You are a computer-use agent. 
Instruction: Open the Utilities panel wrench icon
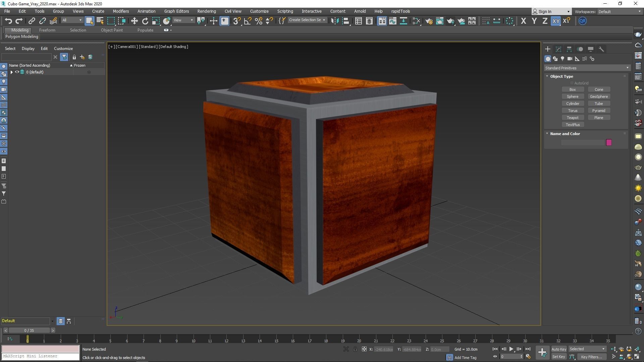[601, 49]
